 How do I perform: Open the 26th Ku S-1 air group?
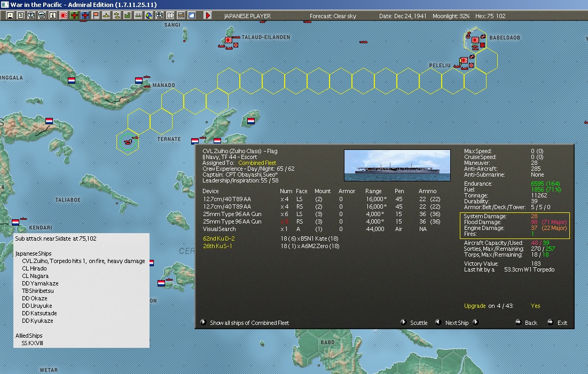click(x=217, y=246)
